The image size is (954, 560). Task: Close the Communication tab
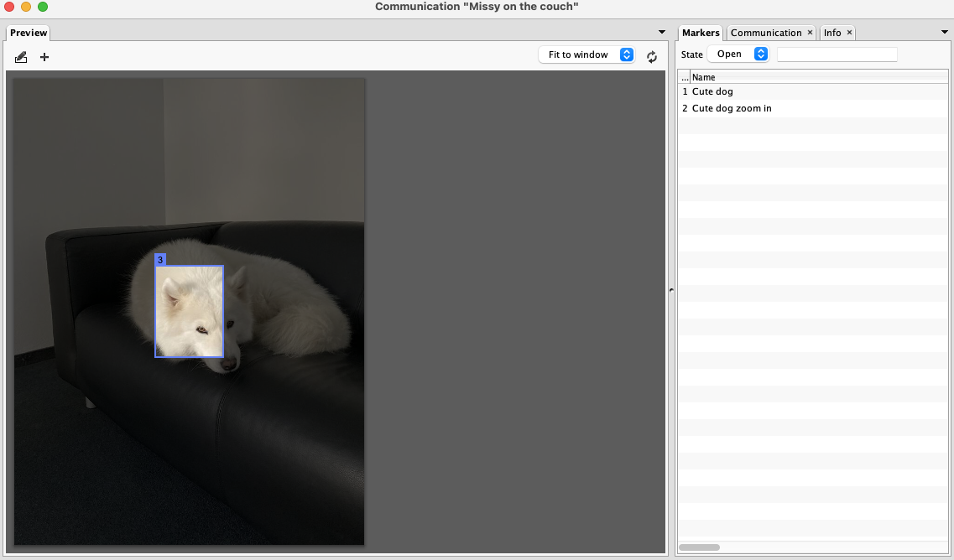pos(810,33)
